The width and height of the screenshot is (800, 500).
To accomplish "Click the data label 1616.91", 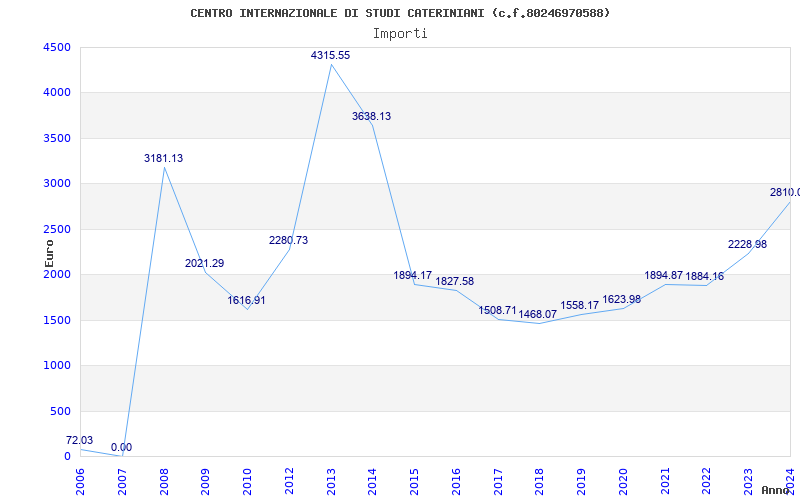I will point(246,301).
